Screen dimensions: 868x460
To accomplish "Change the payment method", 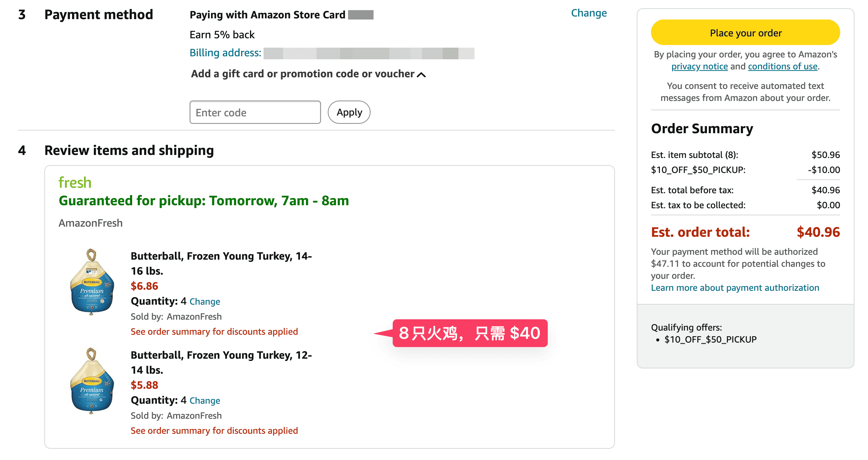I will tap(589, 13).
